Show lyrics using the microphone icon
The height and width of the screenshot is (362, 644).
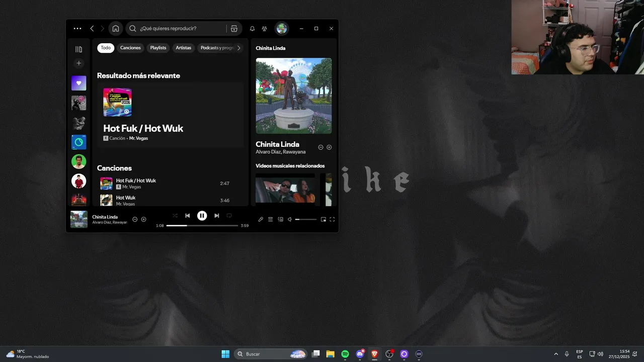pyautogui.click(x=261, y=219)
